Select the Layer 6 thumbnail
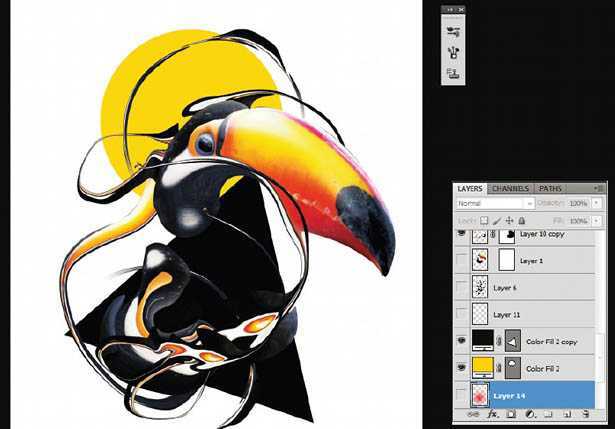 (x=480, y=287)
